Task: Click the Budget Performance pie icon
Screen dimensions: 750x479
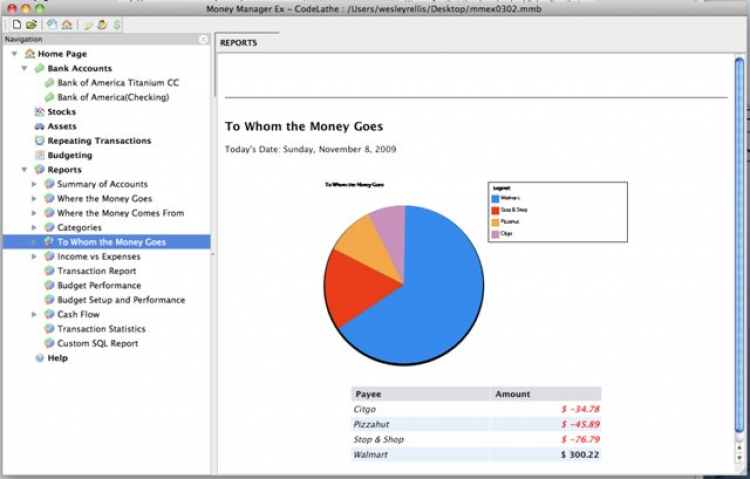Action: (49, 285)
